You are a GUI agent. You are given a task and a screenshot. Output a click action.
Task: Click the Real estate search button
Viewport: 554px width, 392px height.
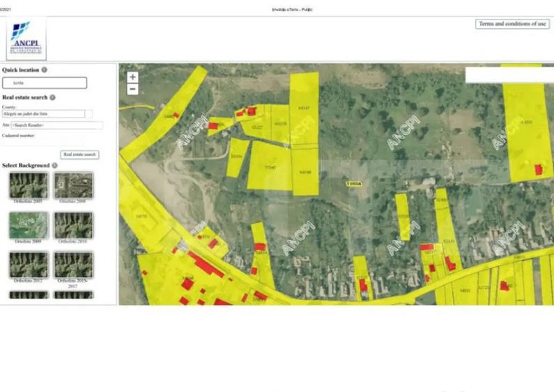click(79, 155)
